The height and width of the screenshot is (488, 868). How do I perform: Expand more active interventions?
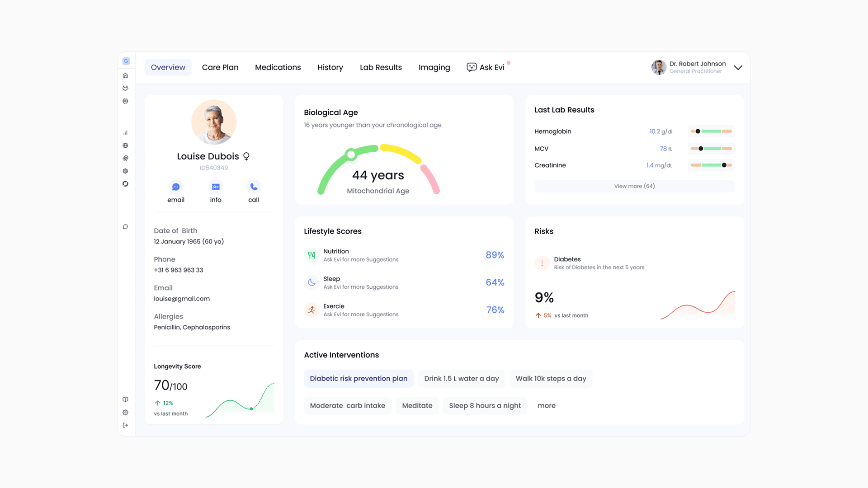tap(546, 406)
